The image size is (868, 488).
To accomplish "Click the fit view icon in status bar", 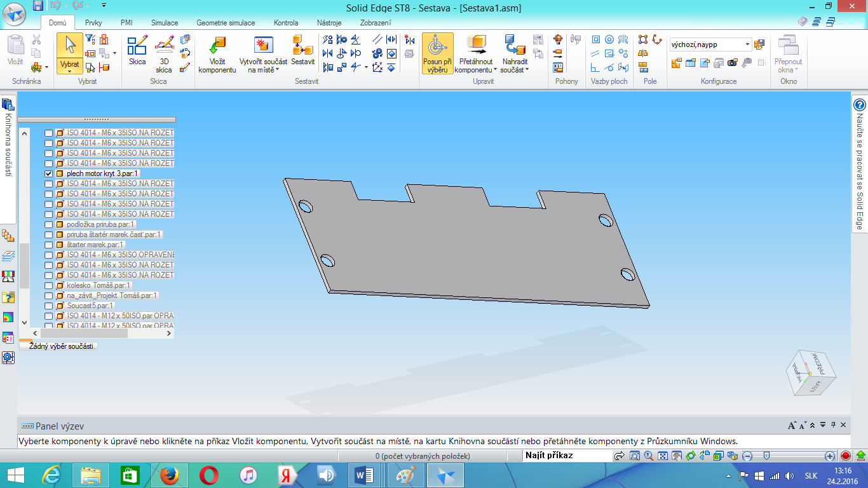I will click(x=662, y=456).
